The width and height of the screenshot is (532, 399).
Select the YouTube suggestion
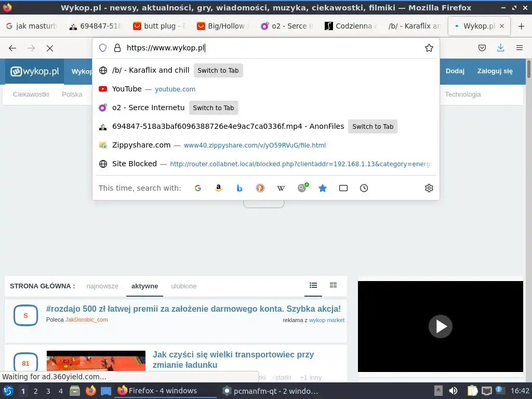[x=265, y=89]
